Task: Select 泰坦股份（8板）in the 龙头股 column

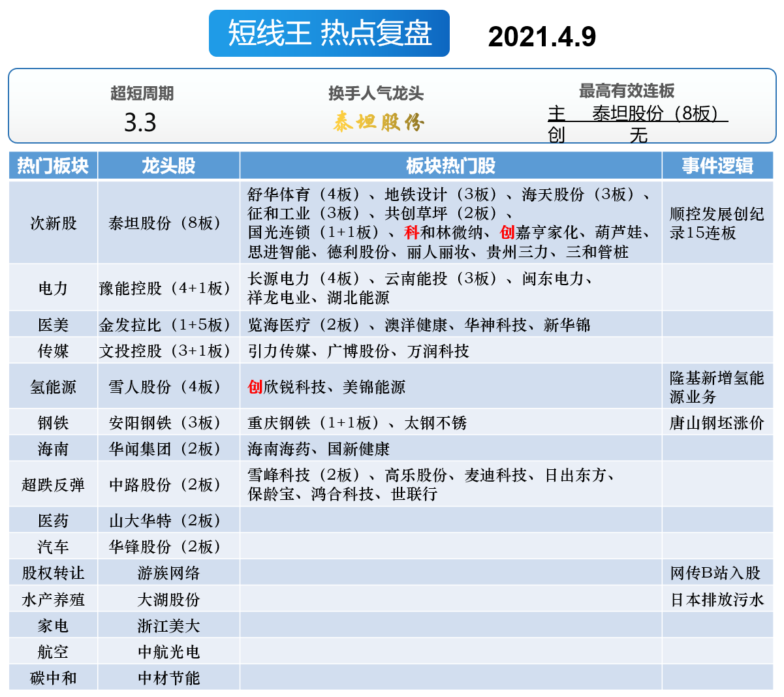Action: [x=168, y=223]
